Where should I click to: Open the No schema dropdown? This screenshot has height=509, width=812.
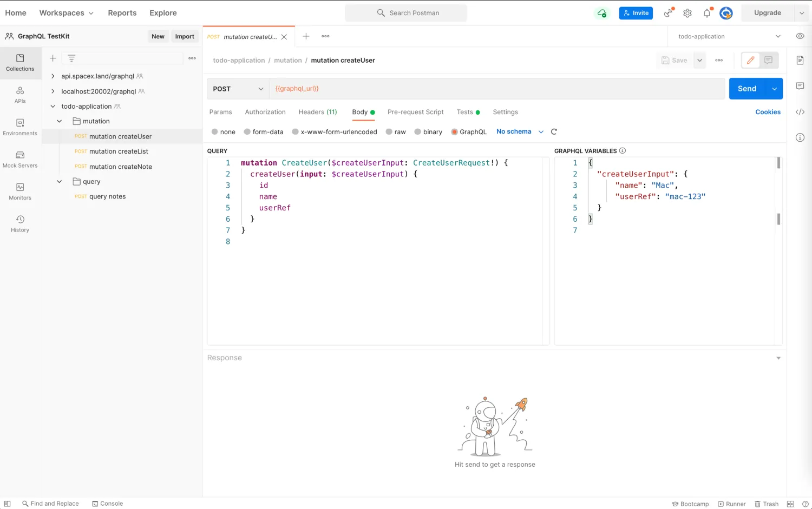tap(520, 131)
